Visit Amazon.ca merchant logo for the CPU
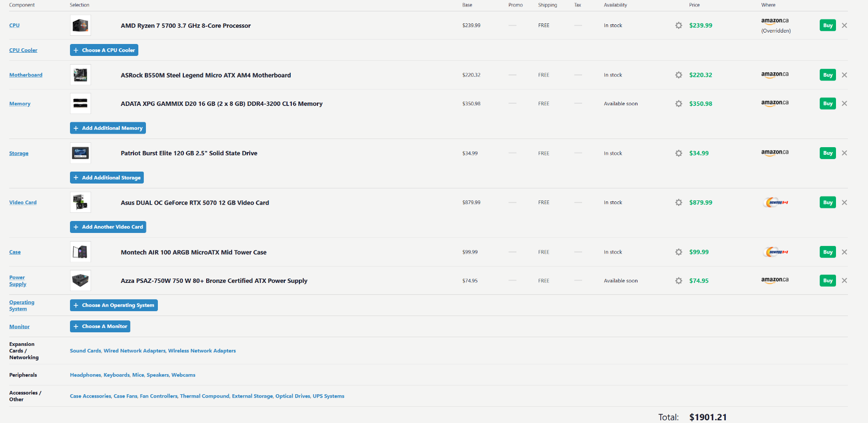 click(775, 21)
